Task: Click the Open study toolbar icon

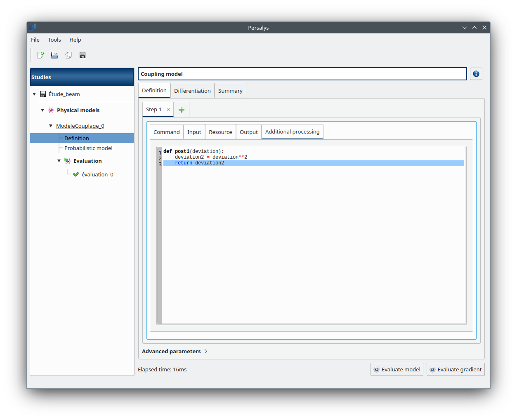Action: [54, 55]
